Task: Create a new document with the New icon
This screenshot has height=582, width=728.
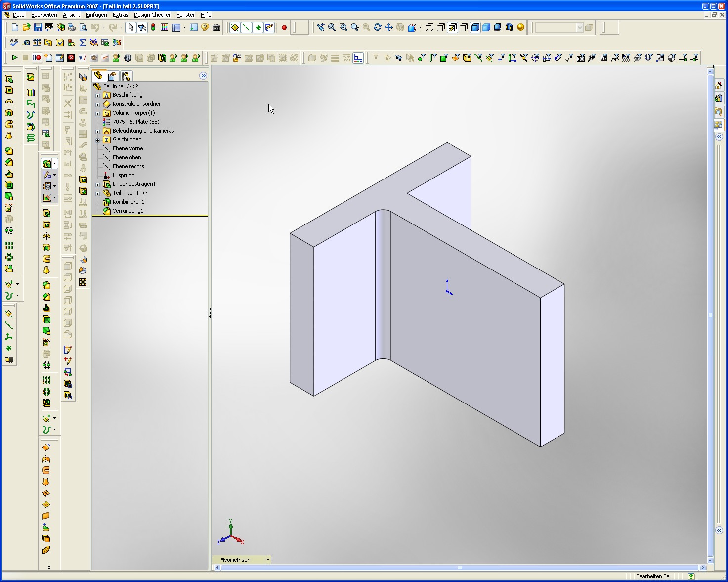Action: coord(15,27)
